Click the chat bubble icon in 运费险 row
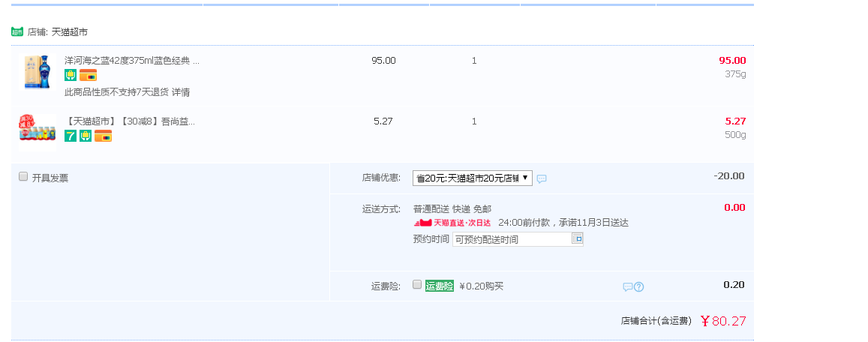This screenshot has width=868, height=342. point(628,287)
